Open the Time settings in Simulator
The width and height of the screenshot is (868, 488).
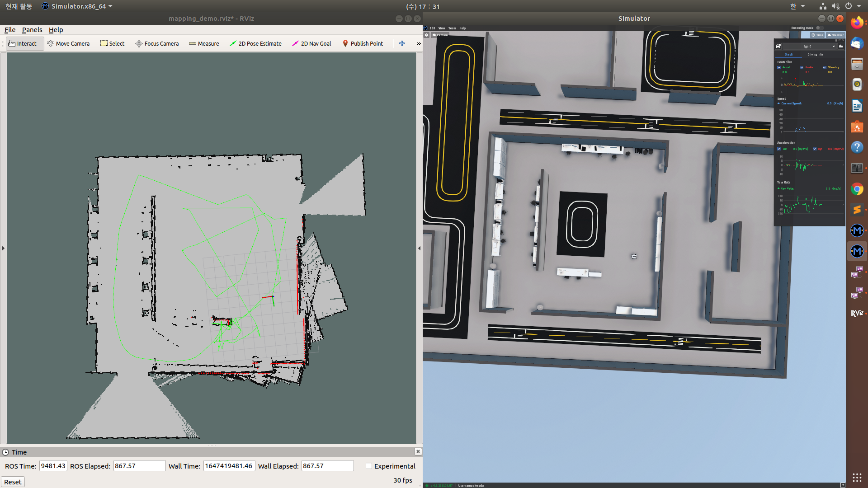[817, 35]
